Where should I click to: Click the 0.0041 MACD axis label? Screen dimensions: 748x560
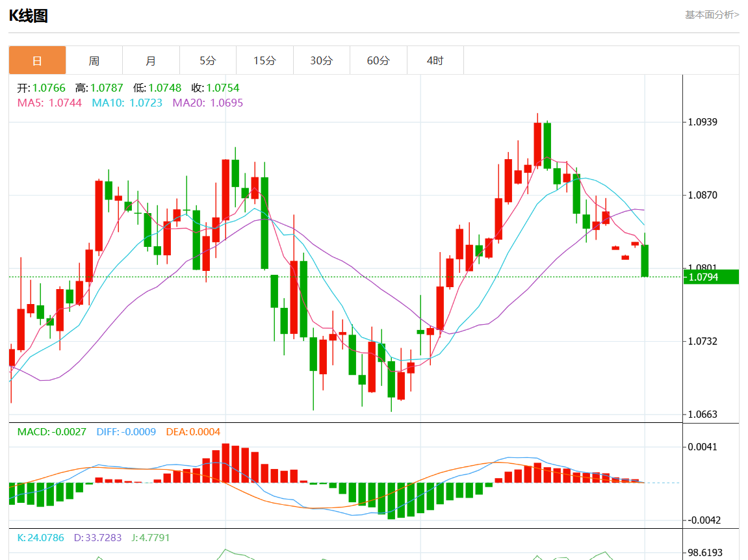pos(703,447)
